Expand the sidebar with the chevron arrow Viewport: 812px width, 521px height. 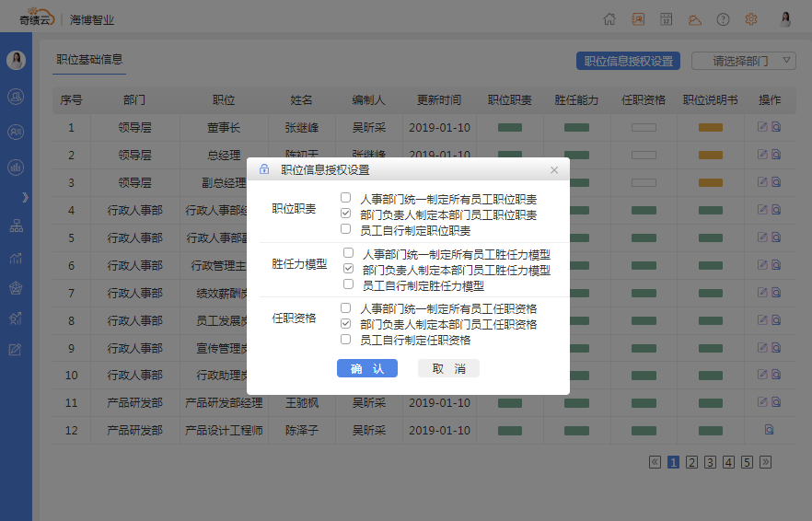click(x=25, y=197)
